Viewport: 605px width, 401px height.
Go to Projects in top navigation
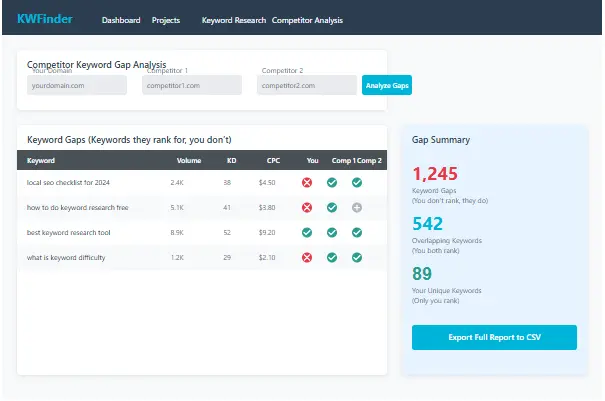(x=166, y=20)
